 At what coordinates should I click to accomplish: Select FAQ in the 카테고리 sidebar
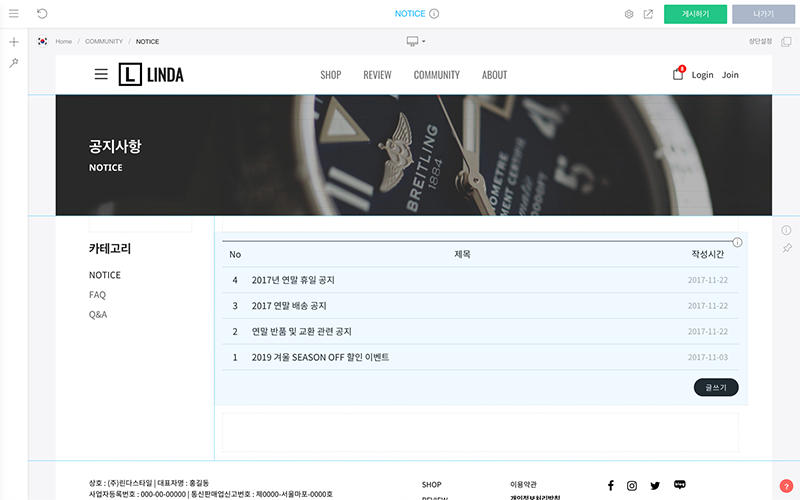click(x=97, y=295)
